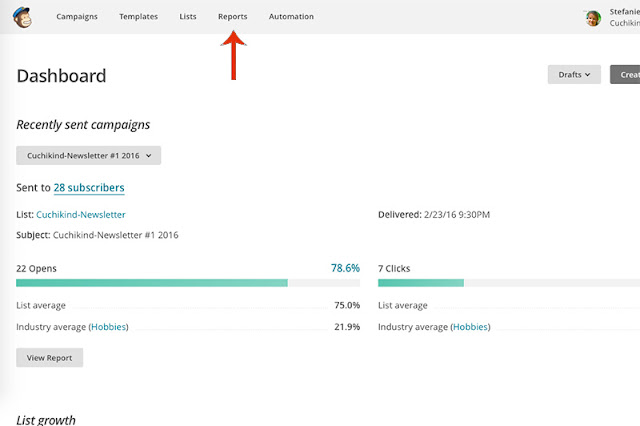The width and height of the screenshot is (640, 426).
Task: Click the Dashboard heading
Action: (61, 76)
